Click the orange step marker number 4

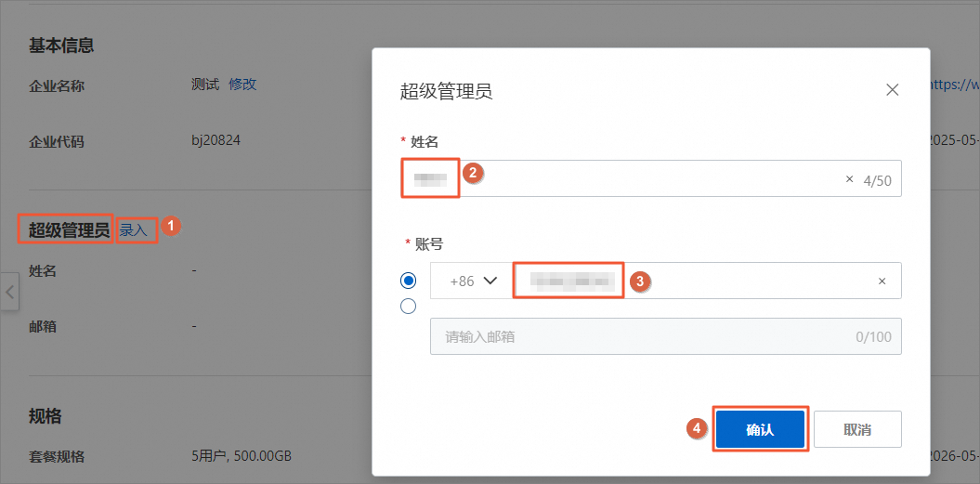[x=697, y=428]
